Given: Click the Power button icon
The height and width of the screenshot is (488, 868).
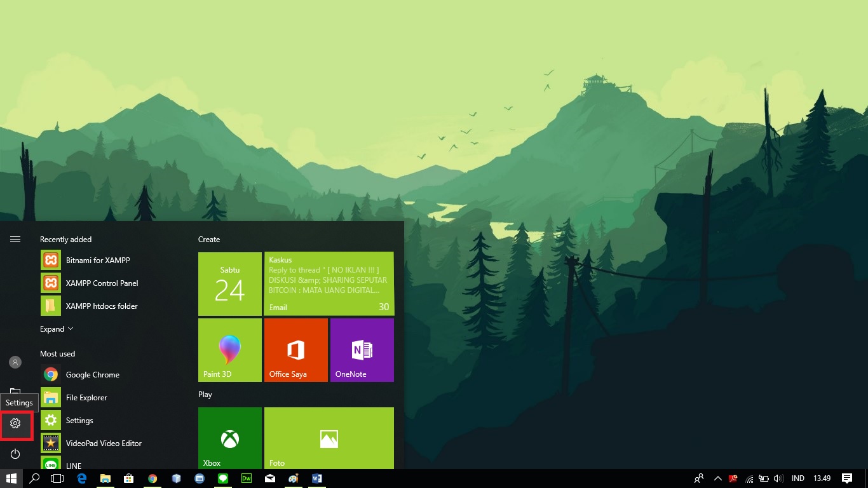Looking at the screenshot, I should [15, 454].
